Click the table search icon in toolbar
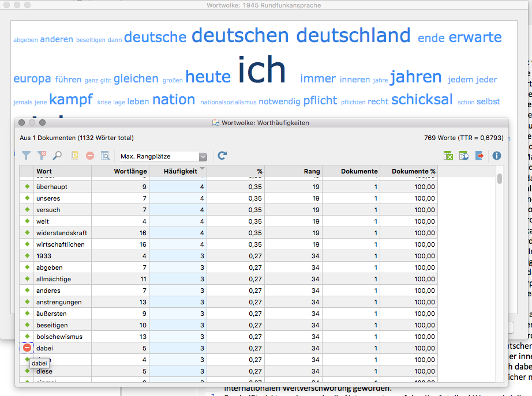This screenshot has width=532, height=396. pyautogui.click(x=105, y=156)
